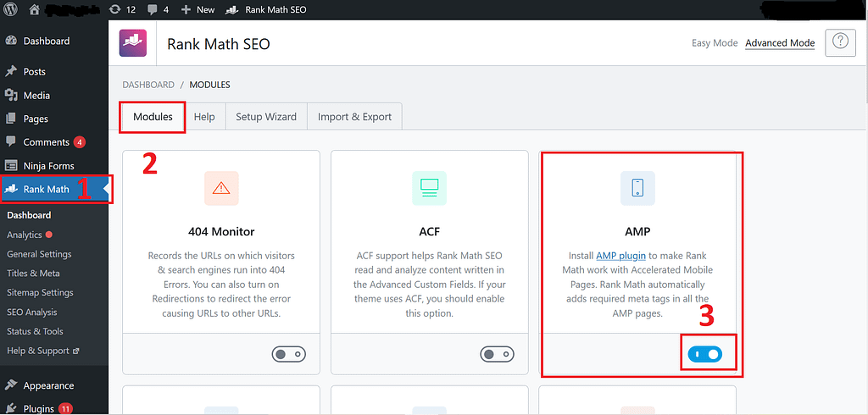Click the ACF monitor icon

point(430,188)
